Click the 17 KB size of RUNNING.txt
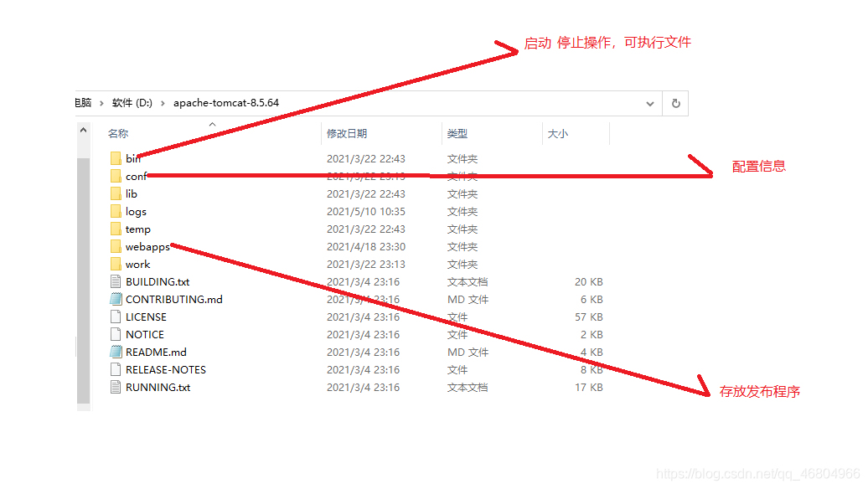868x489 pixels. coord(588,388)
